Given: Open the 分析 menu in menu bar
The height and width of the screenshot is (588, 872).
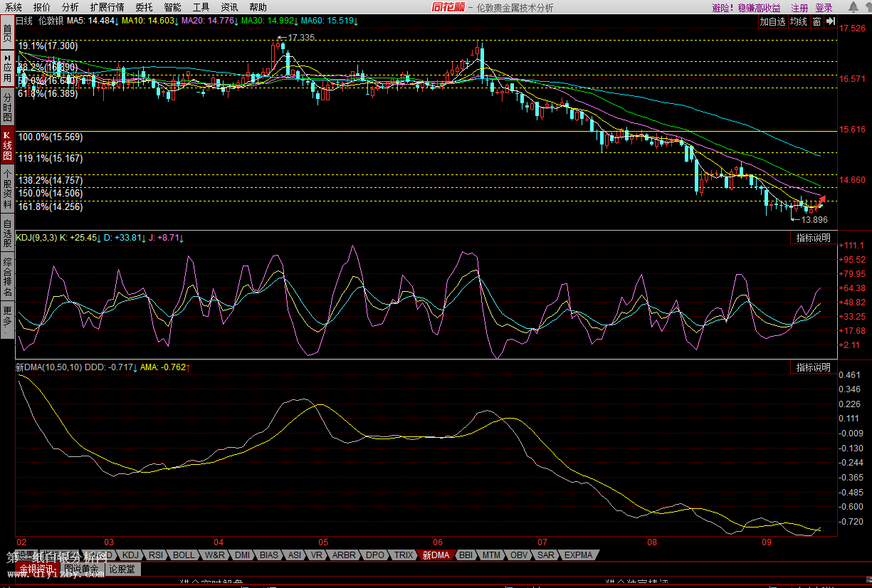Looking at the screenshot, I should click(x=70, y=8).
